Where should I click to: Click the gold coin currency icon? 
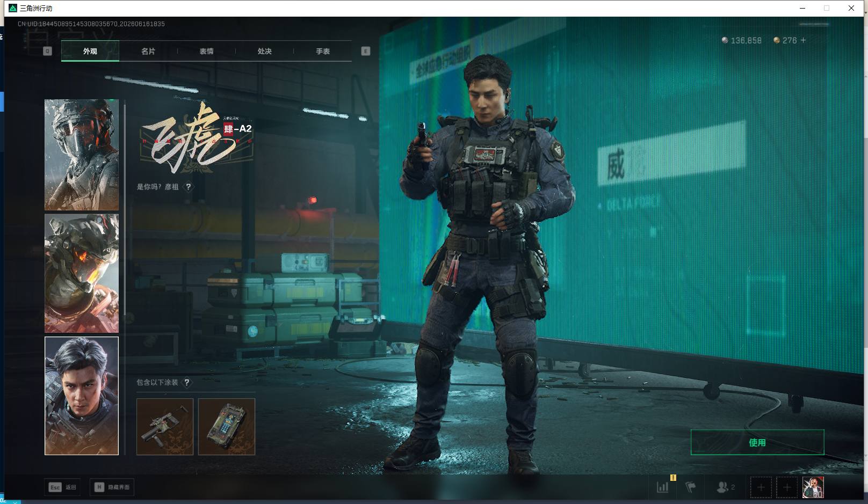(776, 40)
